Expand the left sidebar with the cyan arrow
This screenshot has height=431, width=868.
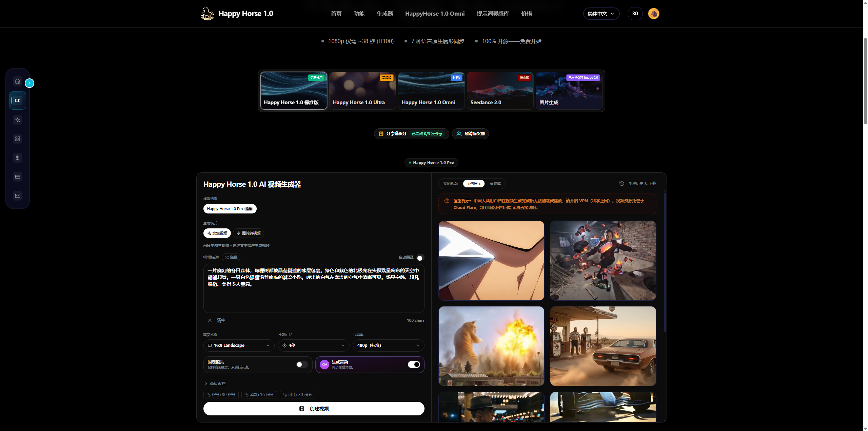[x=29, y=83]
